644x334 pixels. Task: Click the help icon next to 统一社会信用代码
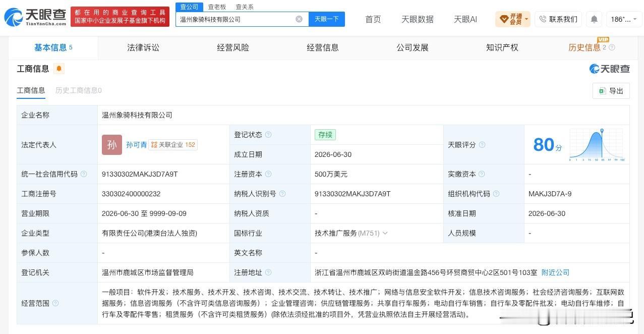tap(84, 174)
